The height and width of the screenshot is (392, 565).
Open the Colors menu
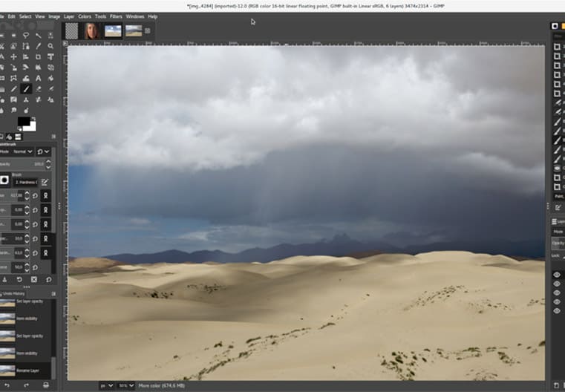click(x=85, y=16)
